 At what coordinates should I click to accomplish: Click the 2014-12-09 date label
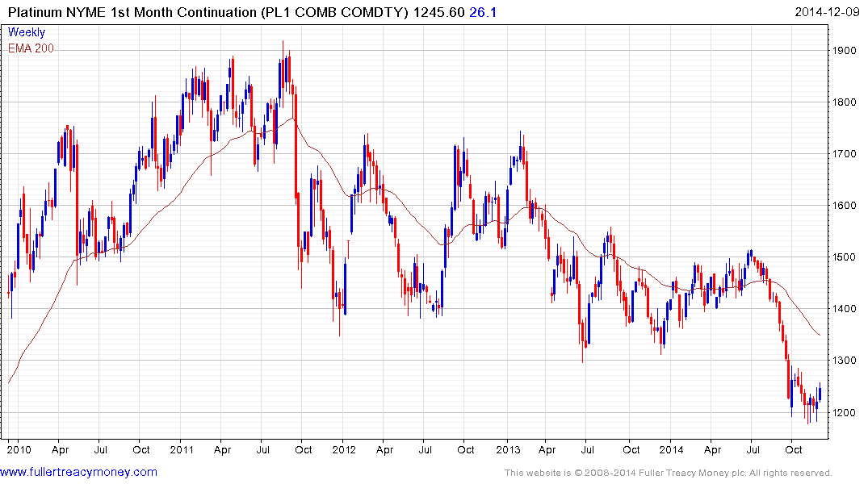[827, 12]
